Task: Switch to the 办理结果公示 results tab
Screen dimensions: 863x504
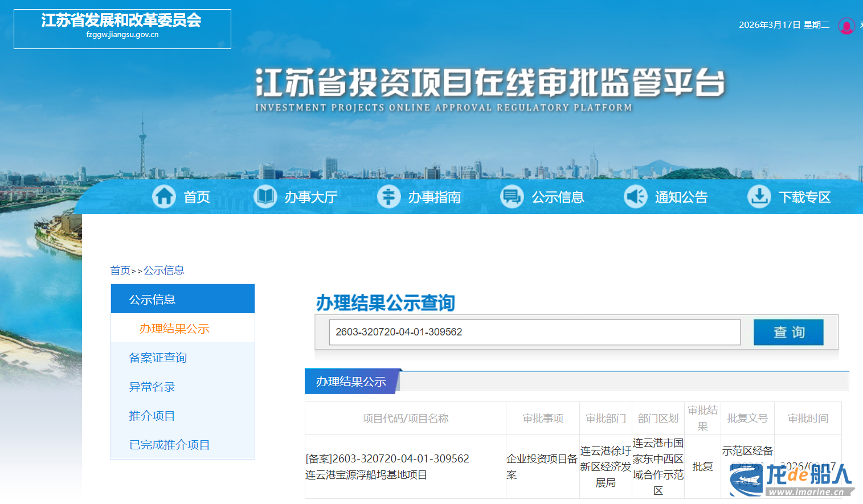Action: (x=351, y=382)
